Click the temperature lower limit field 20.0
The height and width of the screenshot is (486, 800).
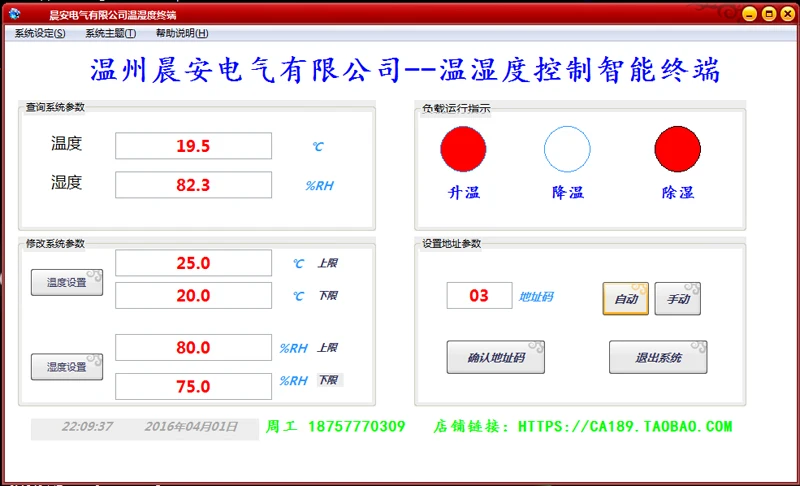(x=193, y=295)
